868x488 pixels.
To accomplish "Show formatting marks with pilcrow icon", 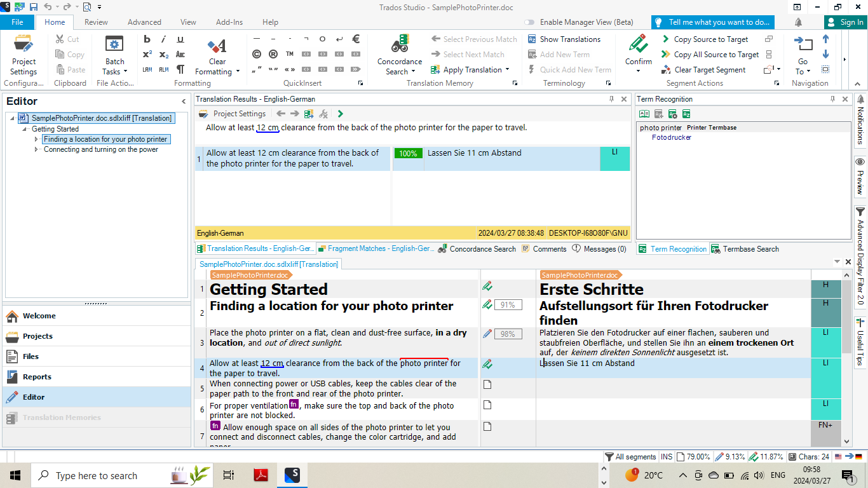I will pyautogui.click(x=180, y=70).
